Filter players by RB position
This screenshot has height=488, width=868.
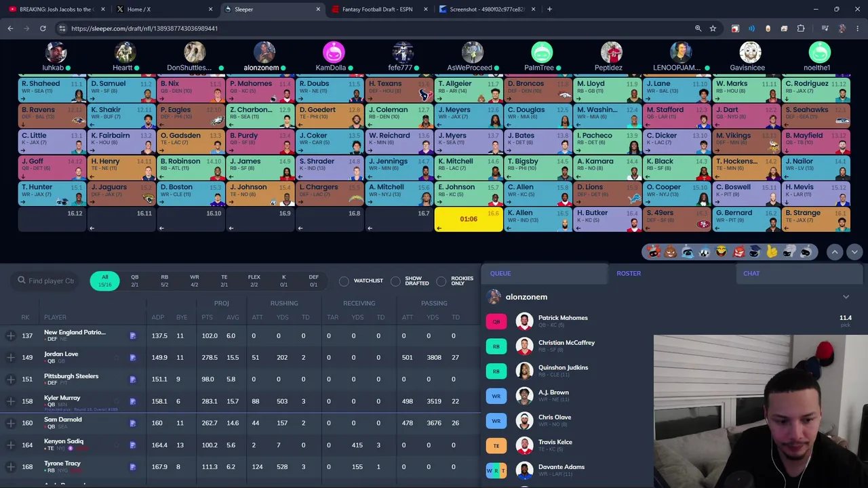[x=164, y=281]
